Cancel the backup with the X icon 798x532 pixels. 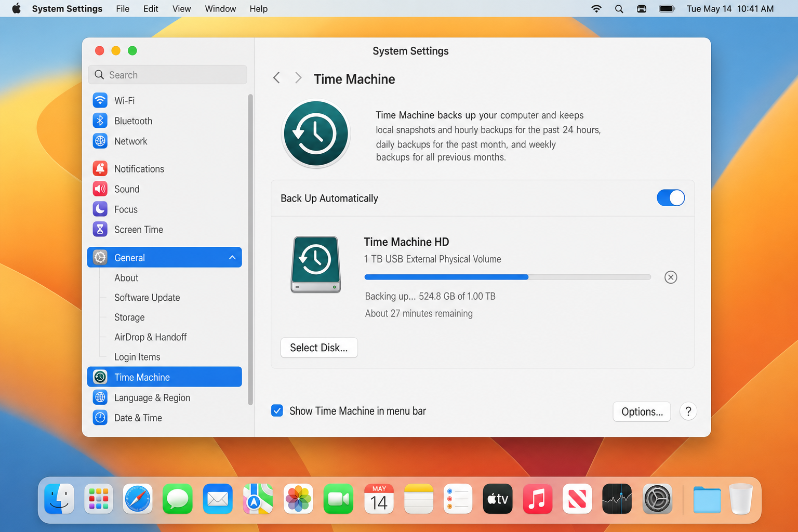pos(671,277)
